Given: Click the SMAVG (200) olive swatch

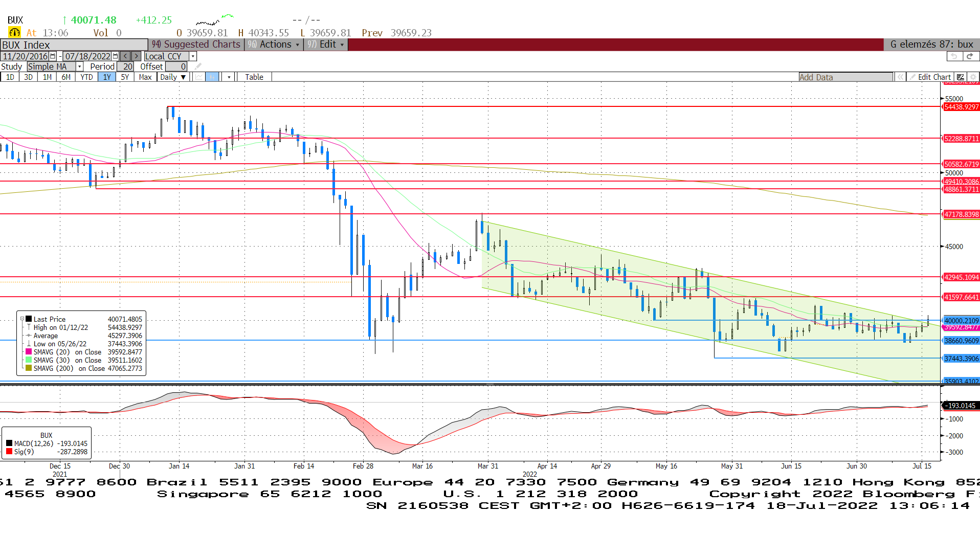Looking at the screenshot, I should pyautogui.click(x=29, y=368).
